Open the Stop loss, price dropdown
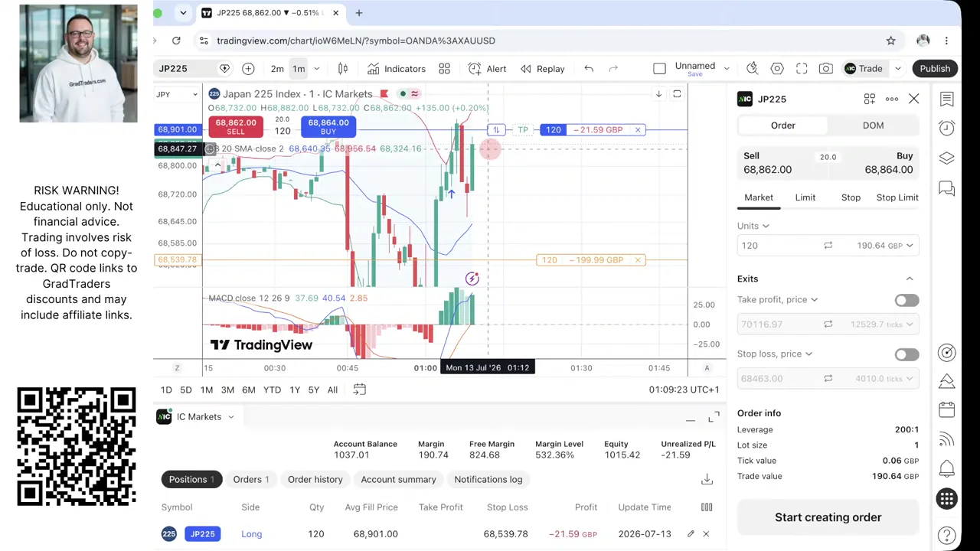 coord(775,354)
